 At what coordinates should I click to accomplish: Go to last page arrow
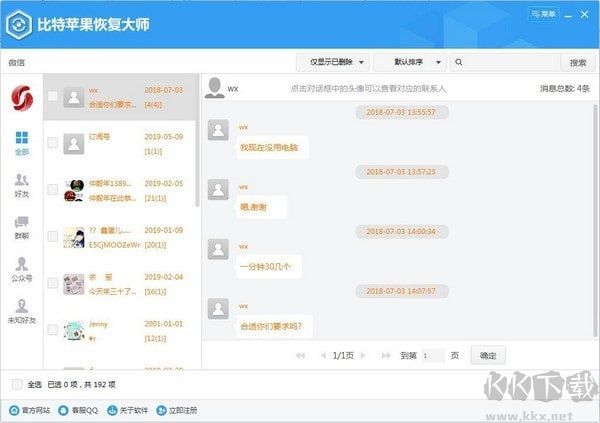pos(386,356)
